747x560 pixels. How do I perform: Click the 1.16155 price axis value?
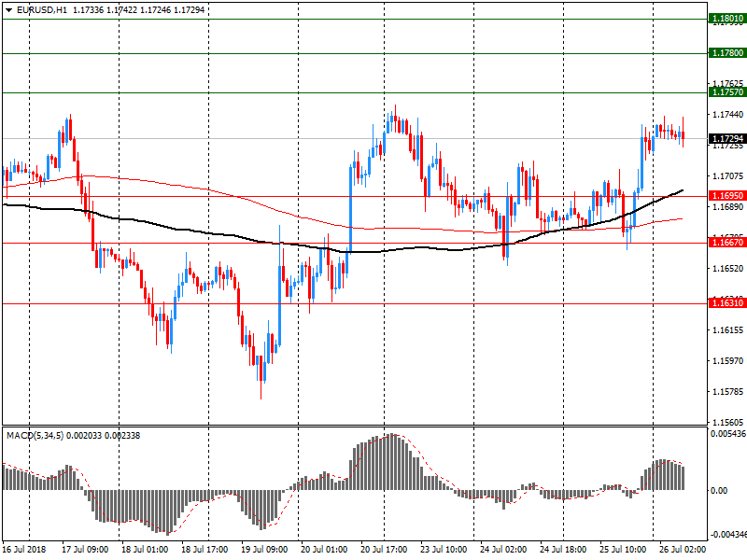[x=727, y=330]
